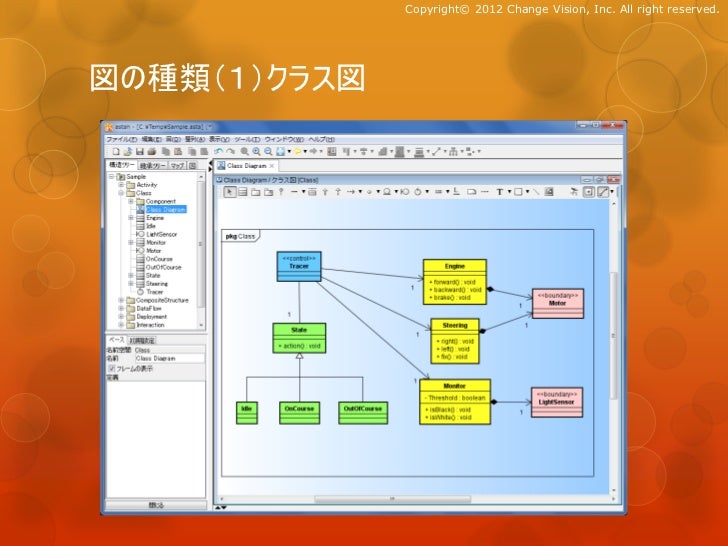Click the Print icon in main toolbar
This screenshot has width=728, height=546.
point(151,151)
